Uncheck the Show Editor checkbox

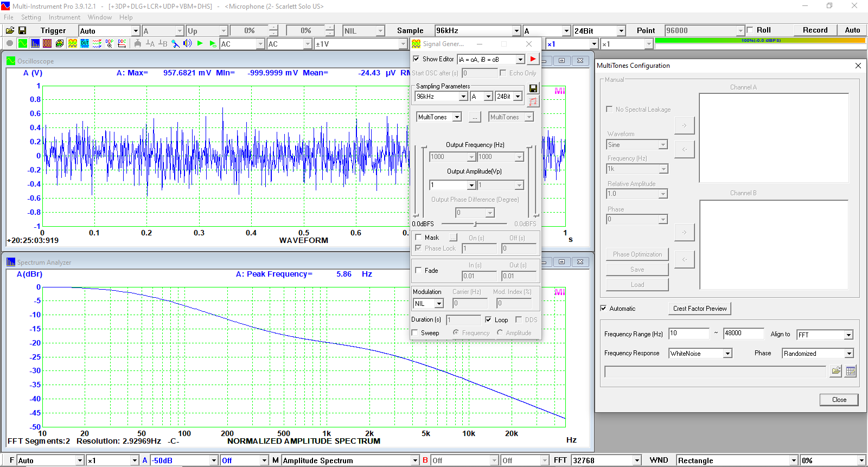pyautogui.click(x=416, y=59)
